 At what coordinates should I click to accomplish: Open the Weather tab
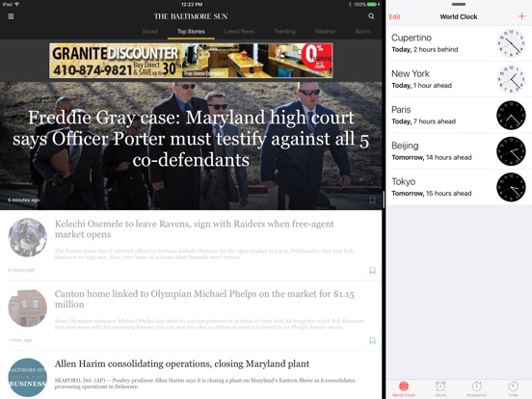coord(325,31)
